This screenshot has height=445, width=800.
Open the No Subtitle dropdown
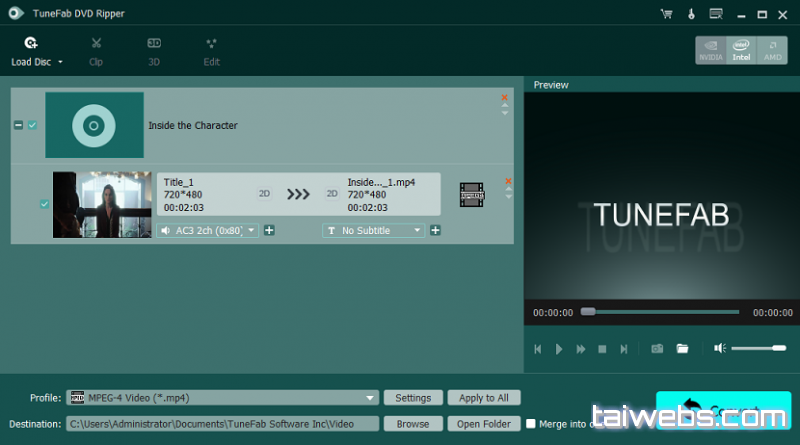tap(418, 231)
